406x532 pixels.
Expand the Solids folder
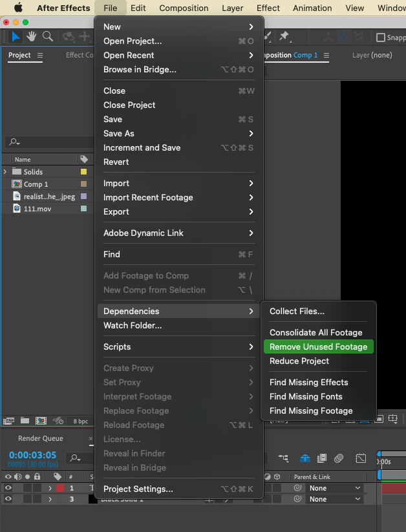[x=5, y=172]
